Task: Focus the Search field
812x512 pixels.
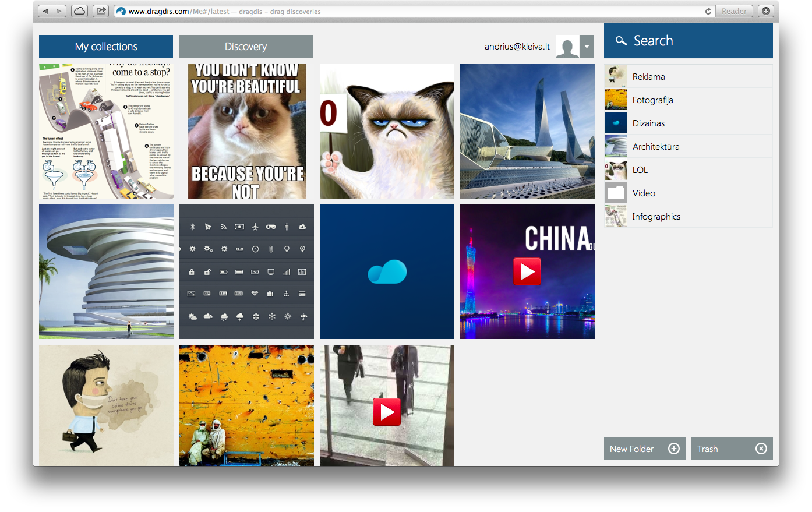Action: click(x=689, y=41)
